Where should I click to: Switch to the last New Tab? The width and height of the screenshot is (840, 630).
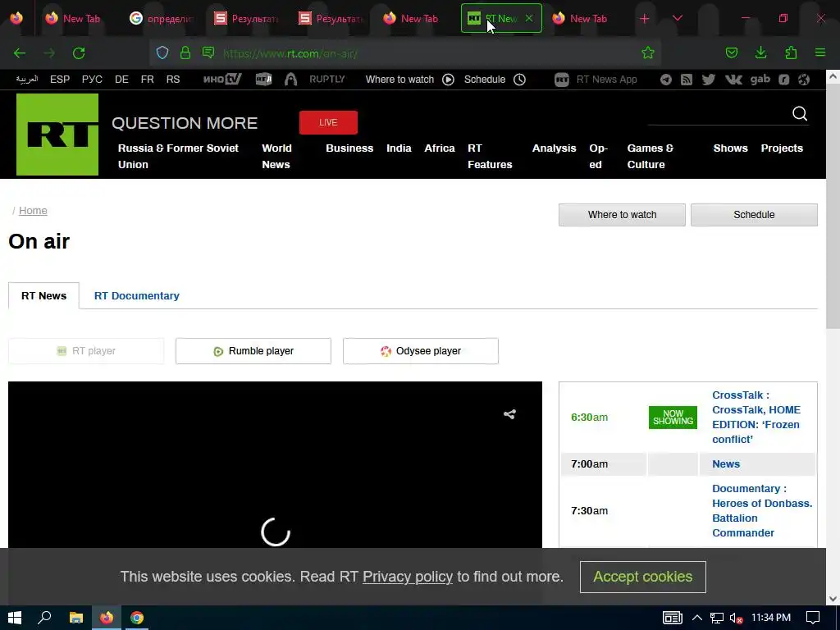[x=585, y=18]
